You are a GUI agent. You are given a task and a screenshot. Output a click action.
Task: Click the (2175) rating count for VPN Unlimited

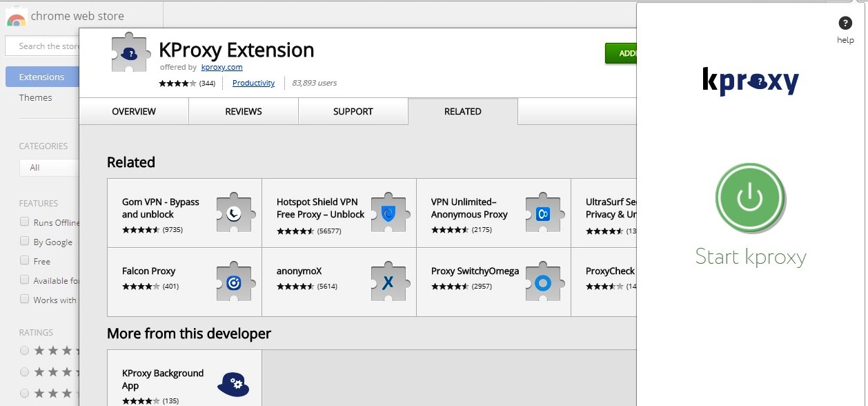pyautogui.click(x=482, y=230)
